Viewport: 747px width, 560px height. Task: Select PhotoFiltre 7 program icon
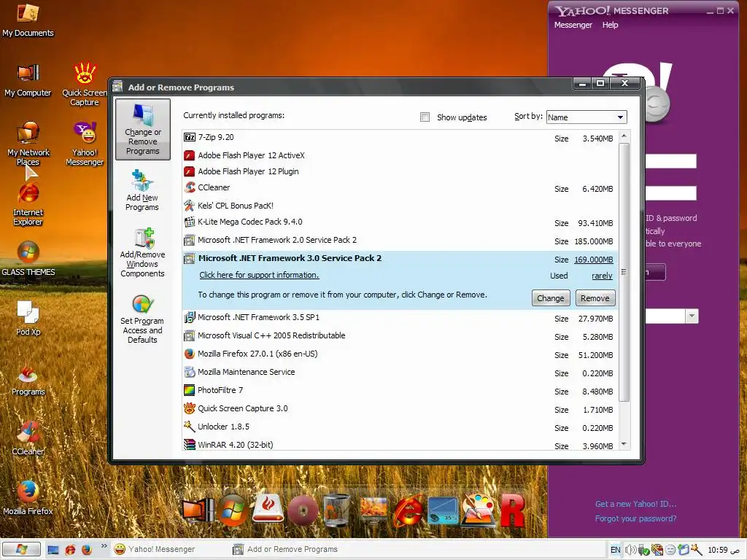tap(190, 390)
